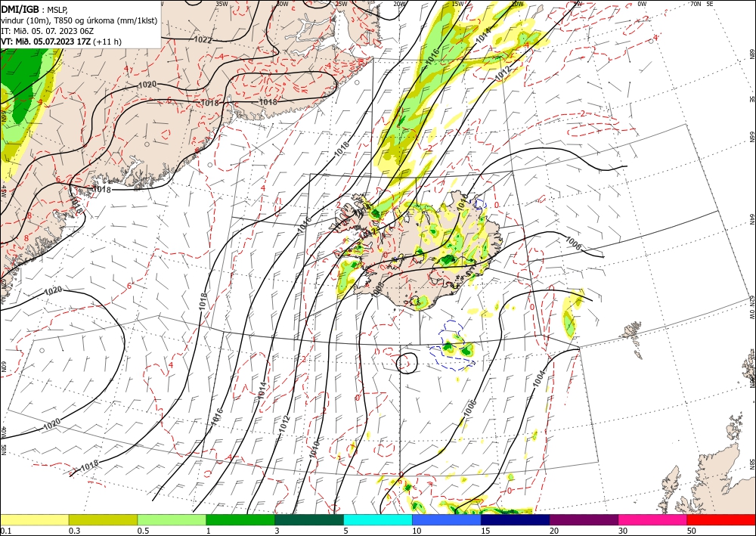Click the red 50+ legend swatch
The width and height of the screenshot is (756, 536).
coord(721,519)
